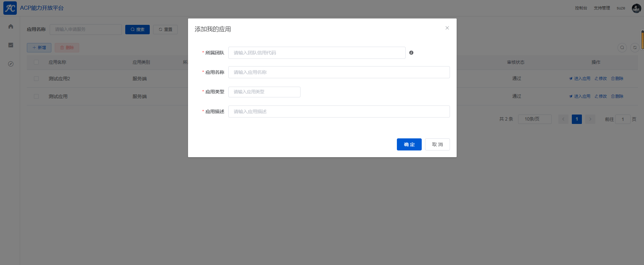Toggle the select-all header checkbox

click(36, 62)
